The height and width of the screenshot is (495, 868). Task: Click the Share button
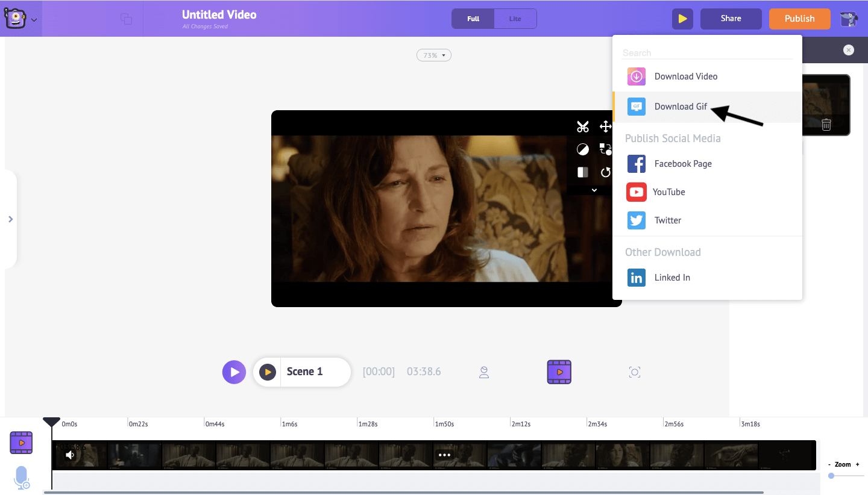coord(731,19)
